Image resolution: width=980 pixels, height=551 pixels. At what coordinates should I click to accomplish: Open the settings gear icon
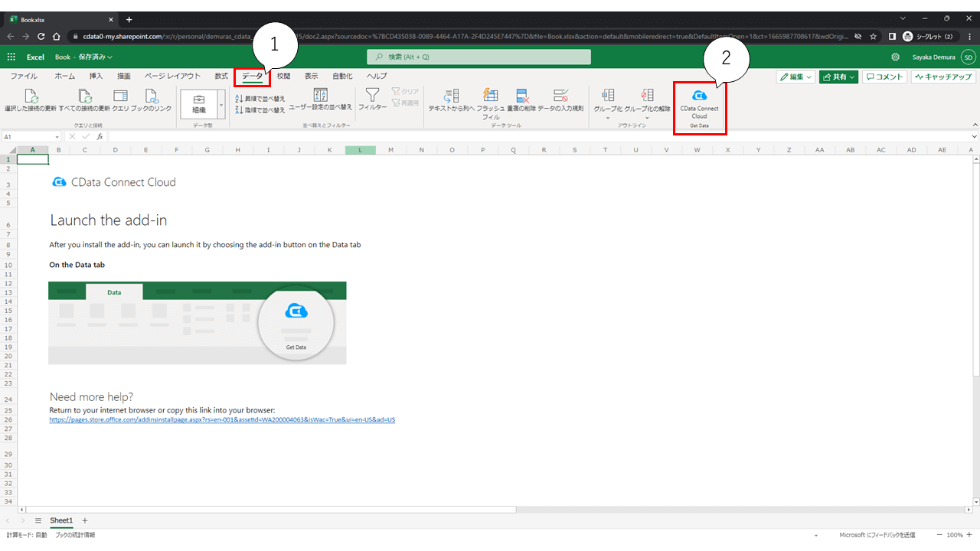point(896,57)
